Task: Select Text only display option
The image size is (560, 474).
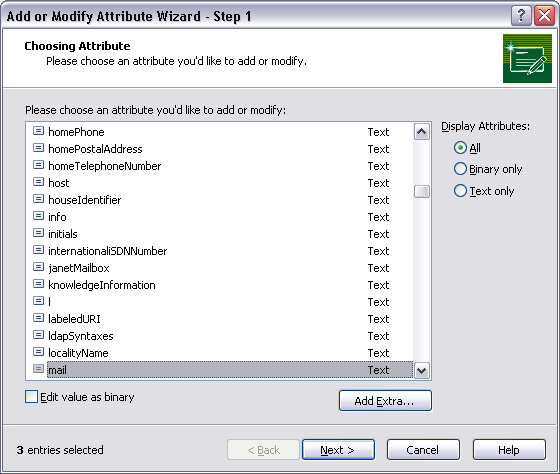Action: [x=460, y=191]
